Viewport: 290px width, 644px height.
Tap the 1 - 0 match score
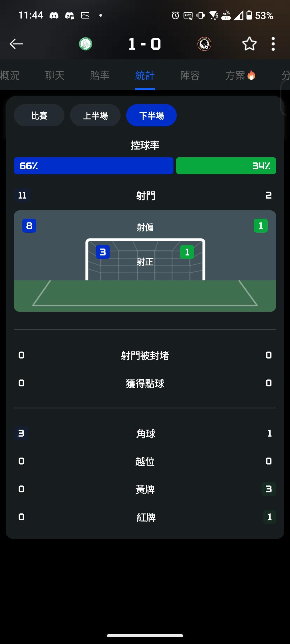(145, 44)
